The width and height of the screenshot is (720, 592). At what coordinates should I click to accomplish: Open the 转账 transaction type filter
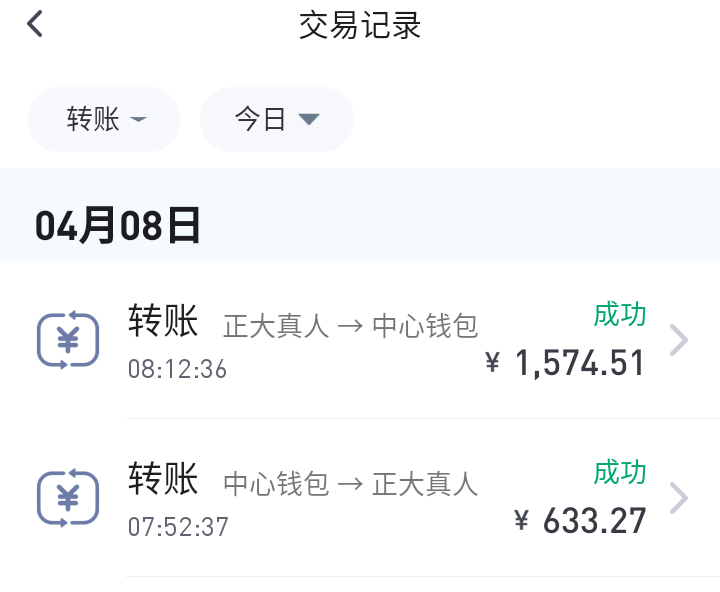tap(104, 120)
